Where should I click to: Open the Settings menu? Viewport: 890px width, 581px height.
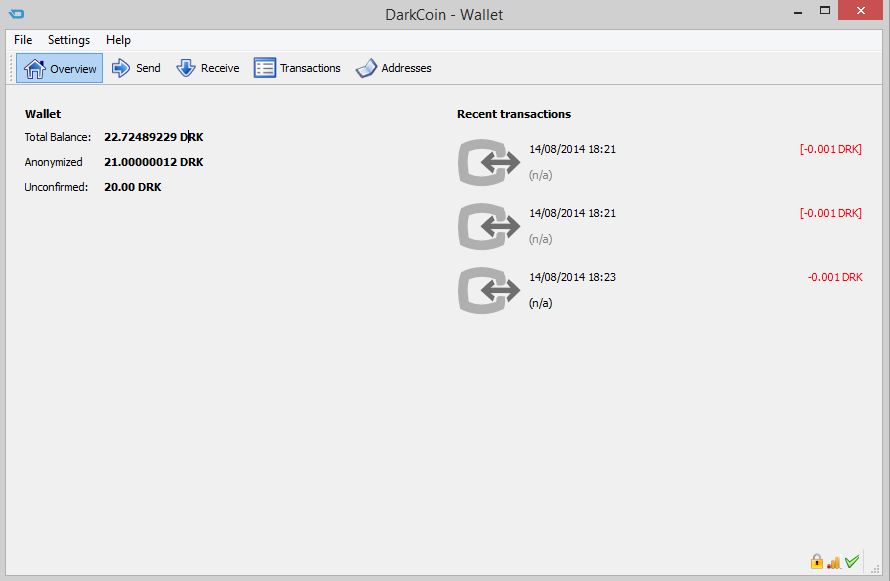(69, 40)
